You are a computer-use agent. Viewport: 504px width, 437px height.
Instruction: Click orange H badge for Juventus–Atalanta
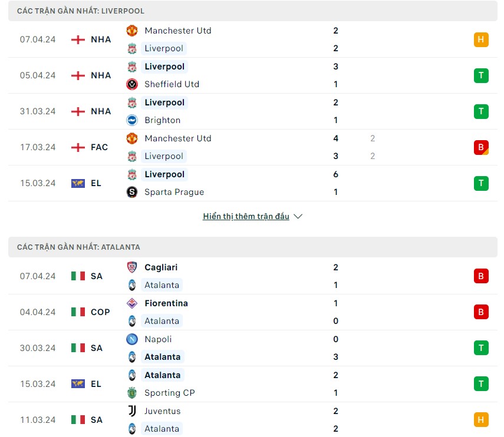pyautogui.click(x=481, y=420)
